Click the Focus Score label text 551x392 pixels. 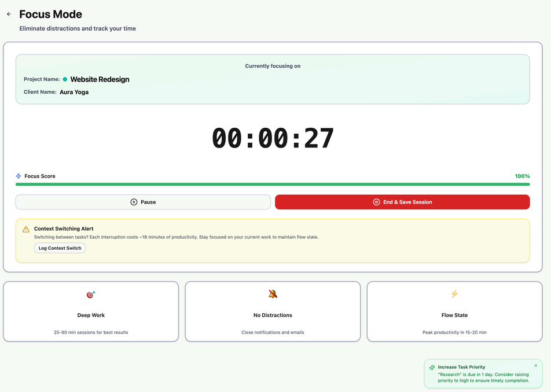(x=40, y=176)
